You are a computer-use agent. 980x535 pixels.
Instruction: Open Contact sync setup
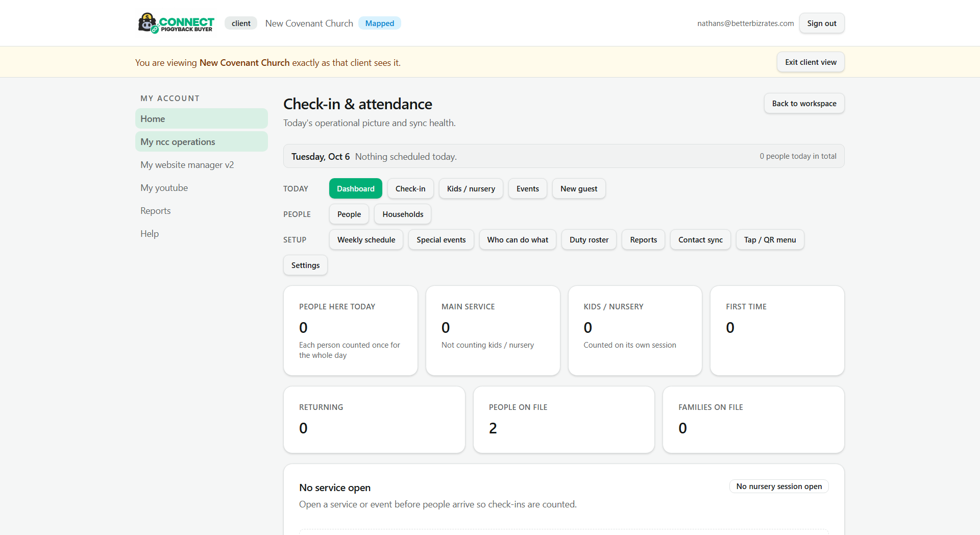[x=700, y=240]
